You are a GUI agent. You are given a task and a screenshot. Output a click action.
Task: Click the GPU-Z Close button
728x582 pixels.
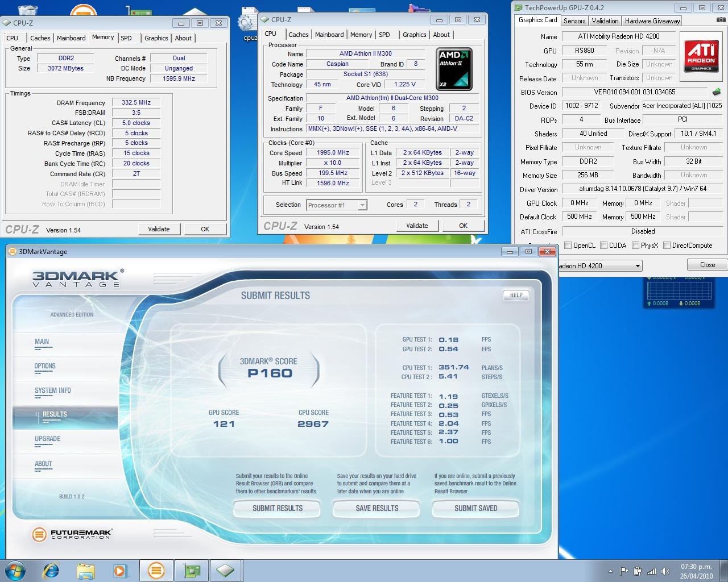point(707,265)
